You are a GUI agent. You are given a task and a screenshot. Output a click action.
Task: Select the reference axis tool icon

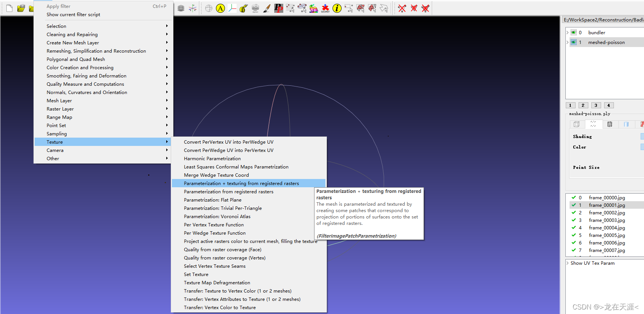coord(232,8)
